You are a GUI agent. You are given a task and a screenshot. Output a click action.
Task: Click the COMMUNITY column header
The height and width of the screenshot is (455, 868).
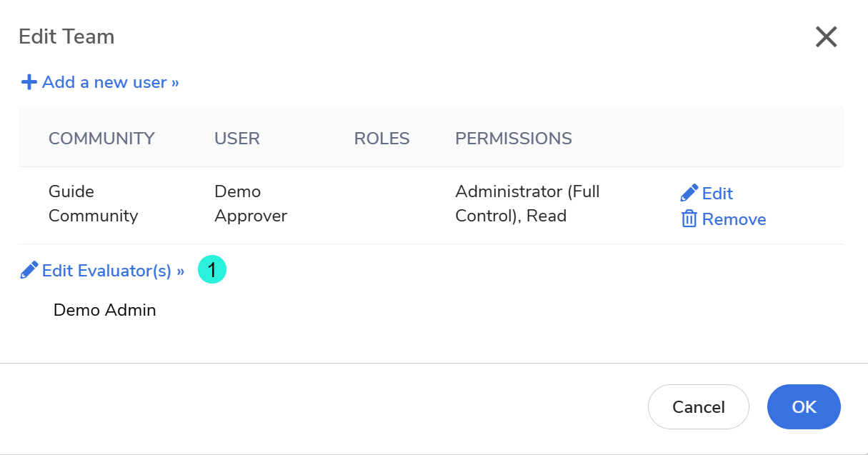(101, 139)
